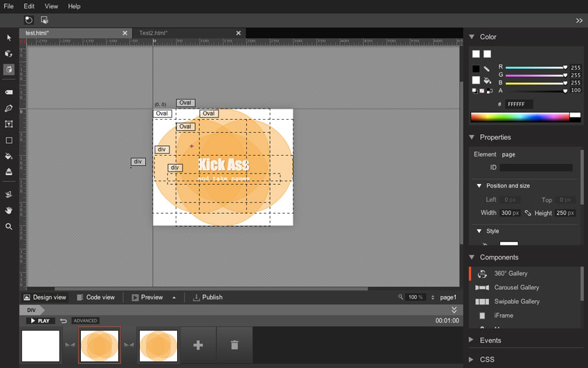588x368 pixels.
Task: Toggle the width-height aspect ratio link
Action: pyautogui.click(x=528, y=213)
